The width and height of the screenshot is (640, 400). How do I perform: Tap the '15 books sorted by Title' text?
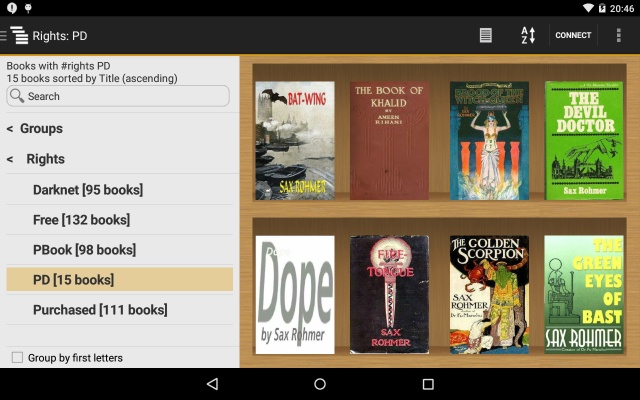(x=92, y=78)
